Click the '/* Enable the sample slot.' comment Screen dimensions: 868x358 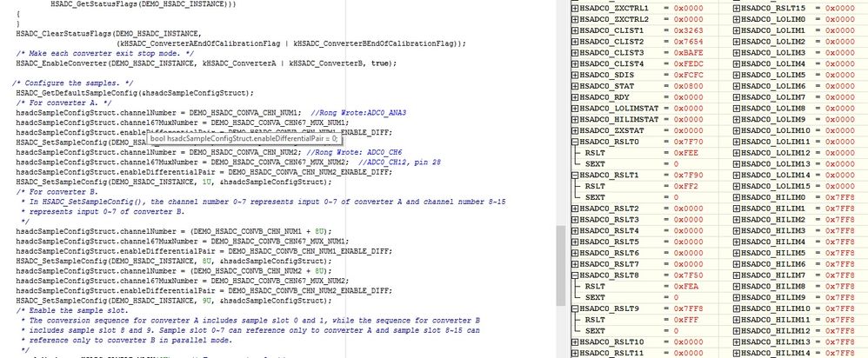[72, 311]
